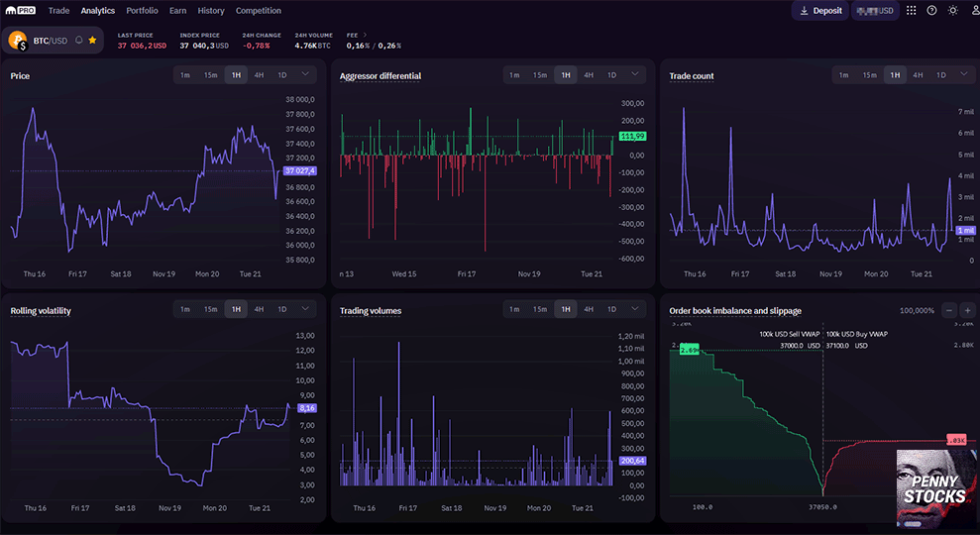
Task: Toggle the BTC/USD favorite star
Action: (x=92, y=41)
